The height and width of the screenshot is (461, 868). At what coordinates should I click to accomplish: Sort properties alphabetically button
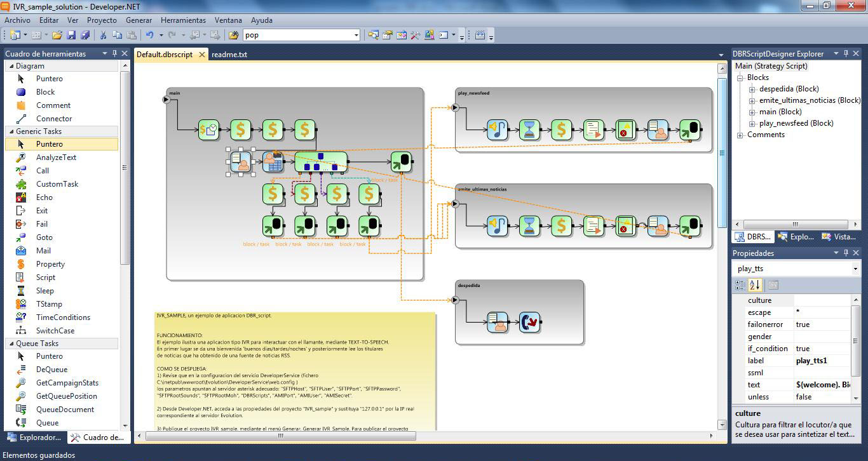pyautogui.click(x=754, y=285)
